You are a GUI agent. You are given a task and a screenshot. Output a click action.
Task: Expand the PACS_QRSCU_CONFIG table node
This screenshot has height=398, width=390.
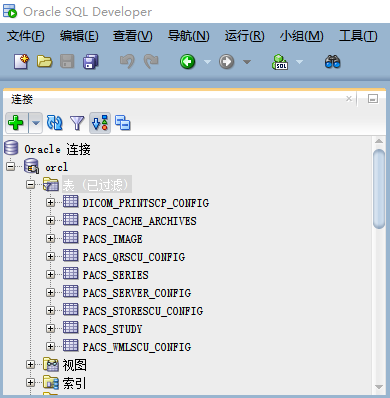point(50,257)
